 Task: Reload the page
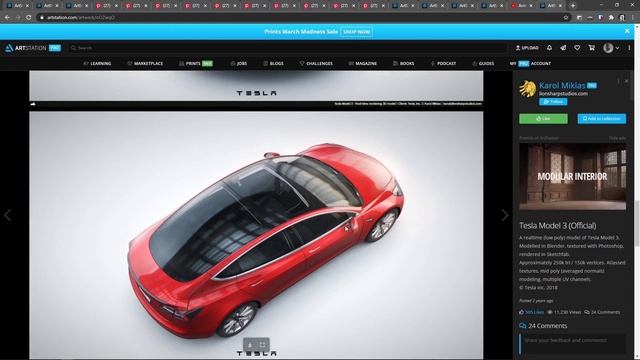29,18
